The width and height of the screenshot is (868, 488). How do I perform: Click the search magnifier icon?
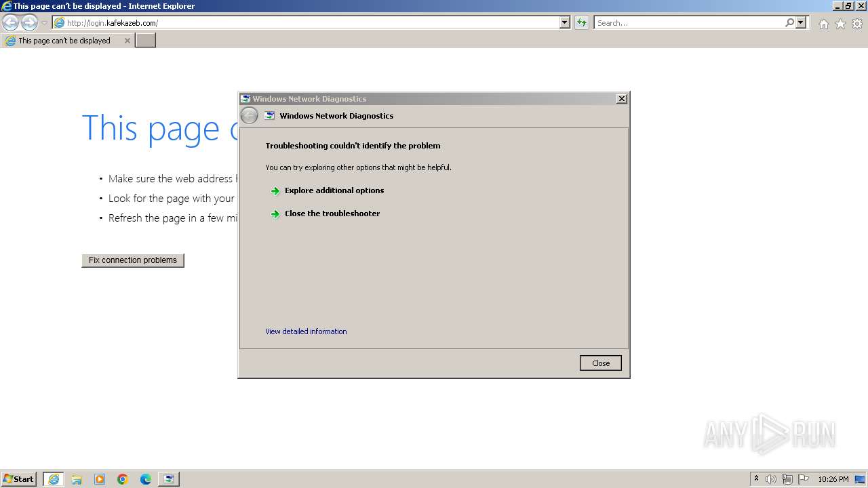[x=789, y=23]
